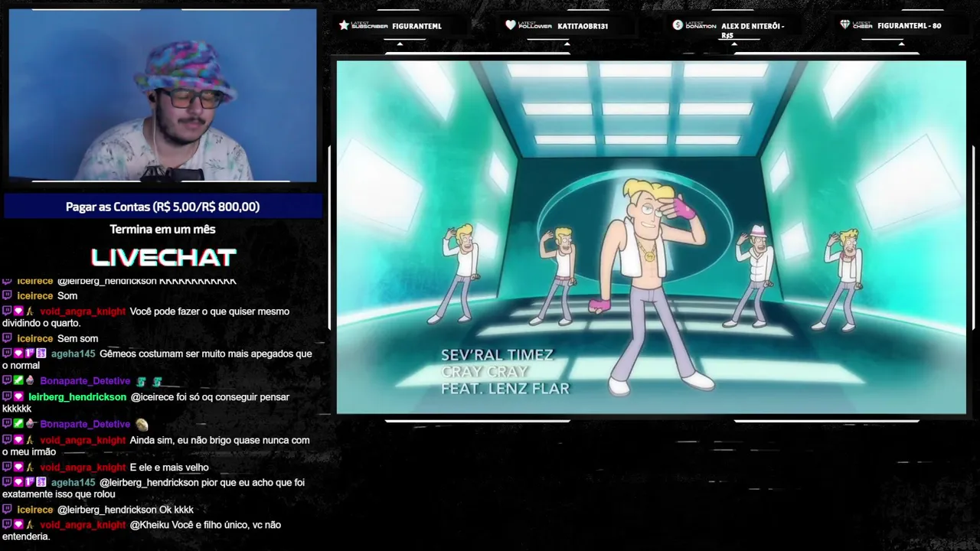Screen dimensions: 980x551
Task: Click cupcake badge on Bonaparte_Detetive's dollar-emote message
Action: (30, 380)
